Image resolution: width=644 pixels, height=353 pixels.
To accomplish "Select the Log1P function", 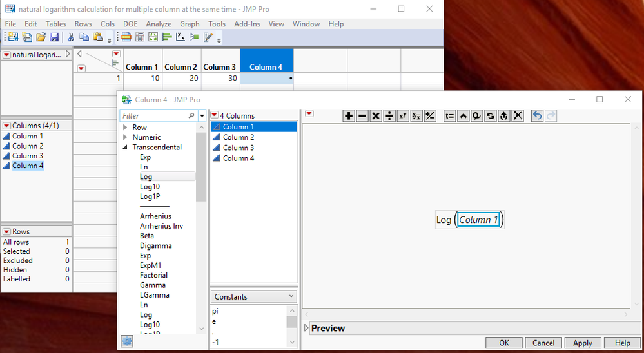I will click(x=150, y=196).
